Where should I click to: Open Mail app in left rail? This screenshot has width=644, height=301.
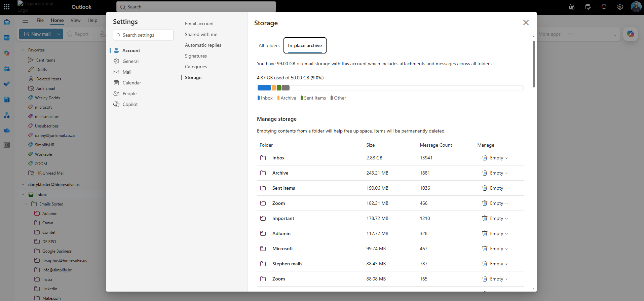pos(7,22)
